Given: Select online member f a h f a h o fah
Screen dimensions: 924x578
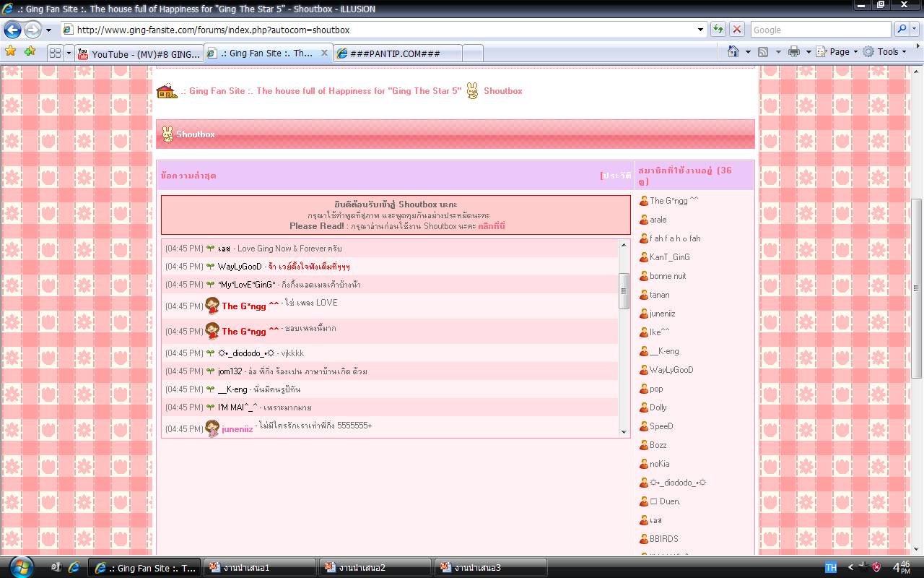Looking at the screenshot, I should (x=675, y=238).
